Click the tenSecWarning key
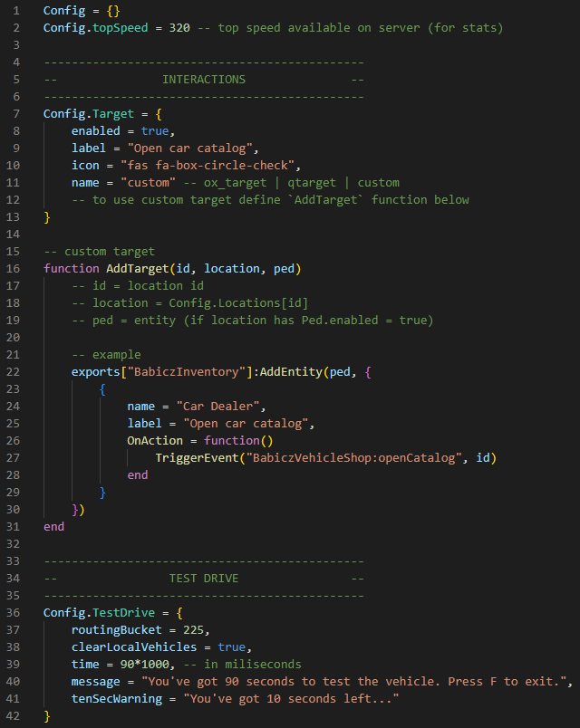Image resolution: width=580 pixels, height=728 pixels. point(117,699)
